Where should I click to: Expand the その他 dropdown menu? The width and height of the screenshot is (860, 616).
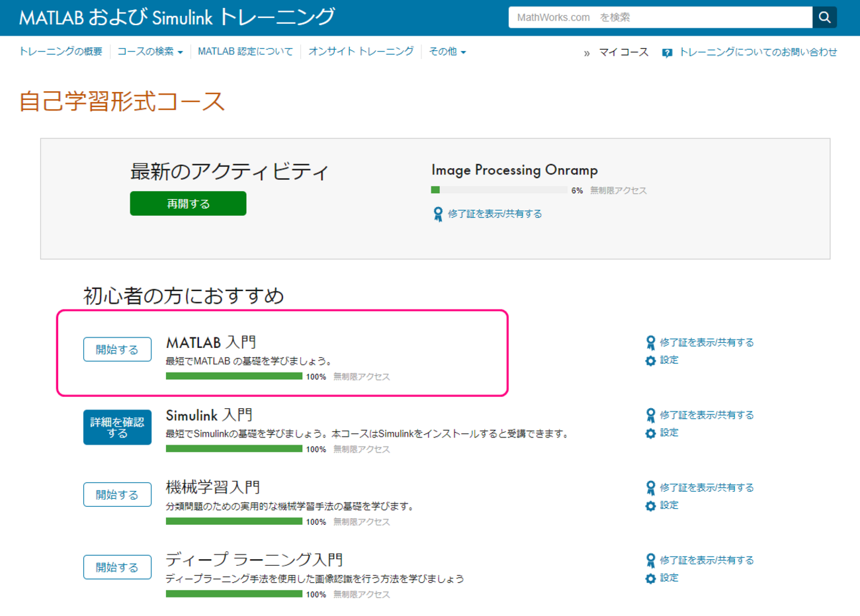[x=447, y=52]
